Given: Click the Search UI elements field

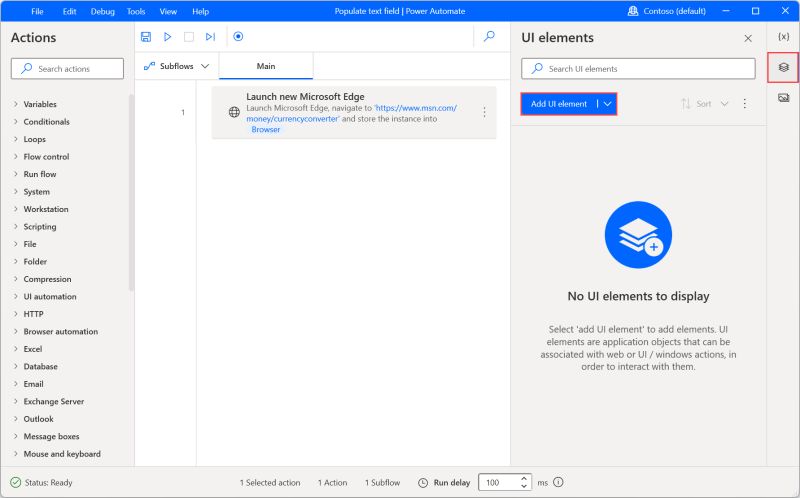Looking at the screenshot, I should [x=638, y=68].
